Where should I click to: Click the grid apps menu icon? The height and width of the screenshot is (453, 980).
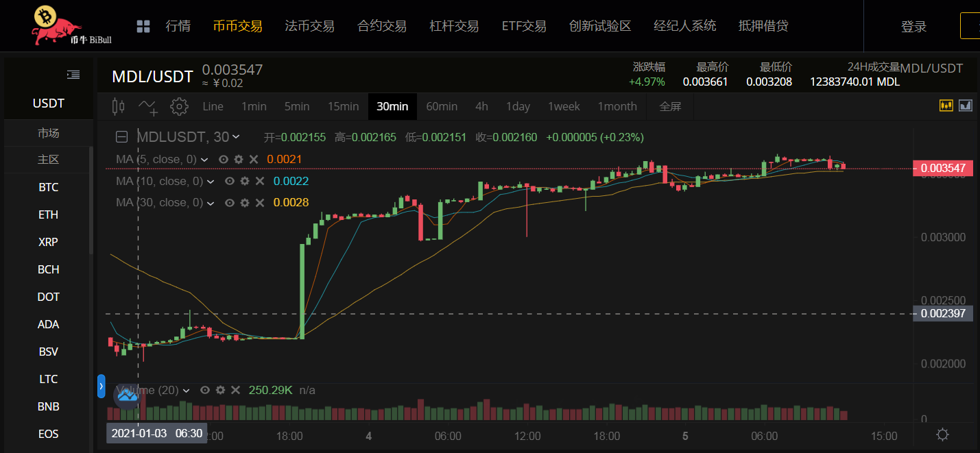143,27
